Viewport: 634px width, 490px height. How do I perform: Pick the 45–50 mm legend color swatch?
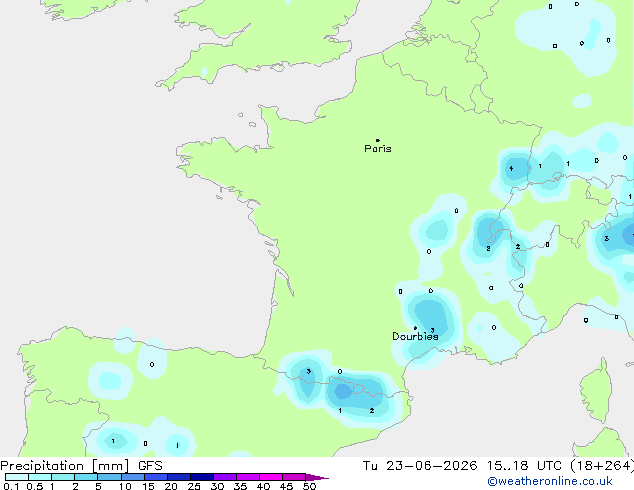point(294,477)
